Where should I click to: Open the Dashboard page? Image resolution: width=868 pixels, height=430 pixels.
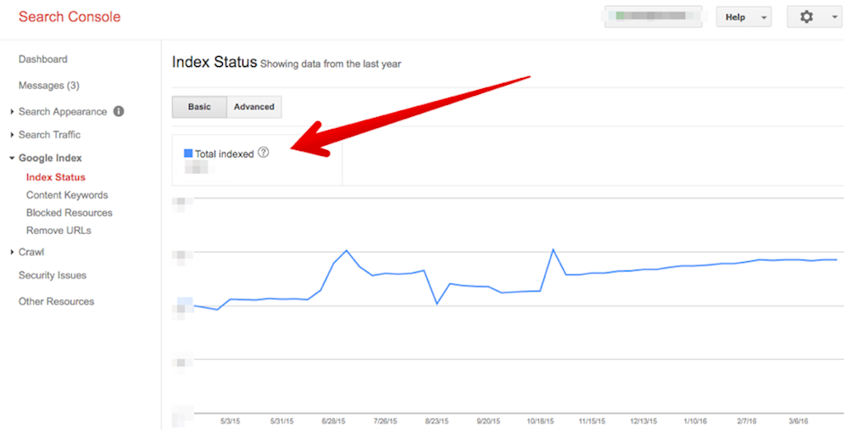pos(43,59)
